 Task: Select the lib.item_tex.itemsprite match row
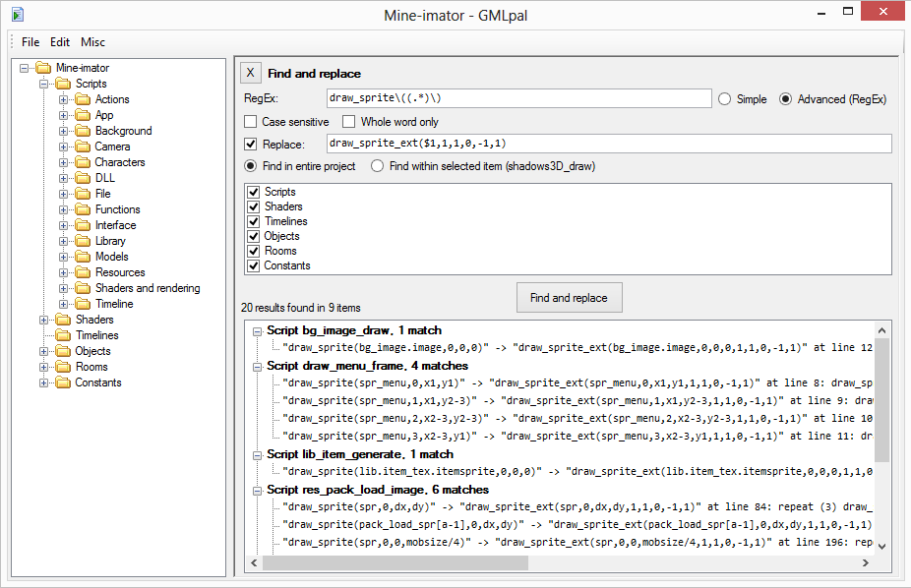577,471
